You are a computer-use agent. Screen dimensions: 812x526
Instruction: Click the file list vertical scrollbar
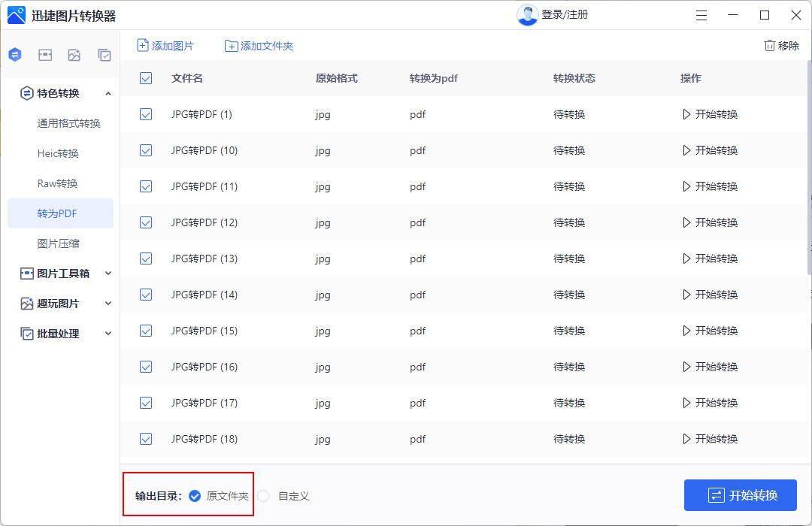tap(808, 168)
